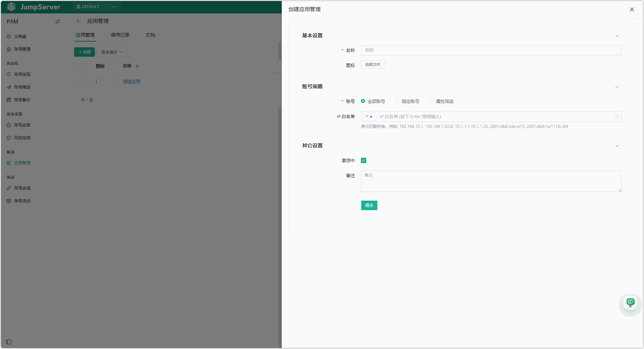The height and width of the screenshot is (349, 644).
Task: Open 账号发现 in the sidebar
Action: (22, 74)
